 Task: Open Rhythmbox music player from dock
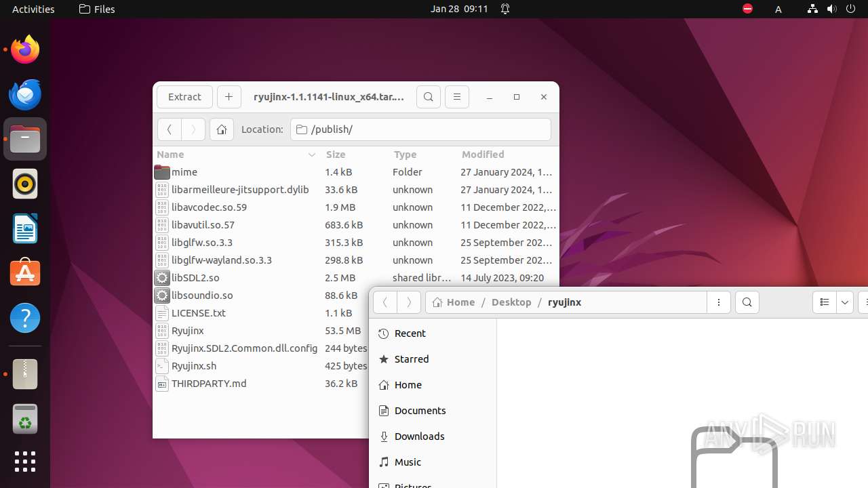(25, 184)
